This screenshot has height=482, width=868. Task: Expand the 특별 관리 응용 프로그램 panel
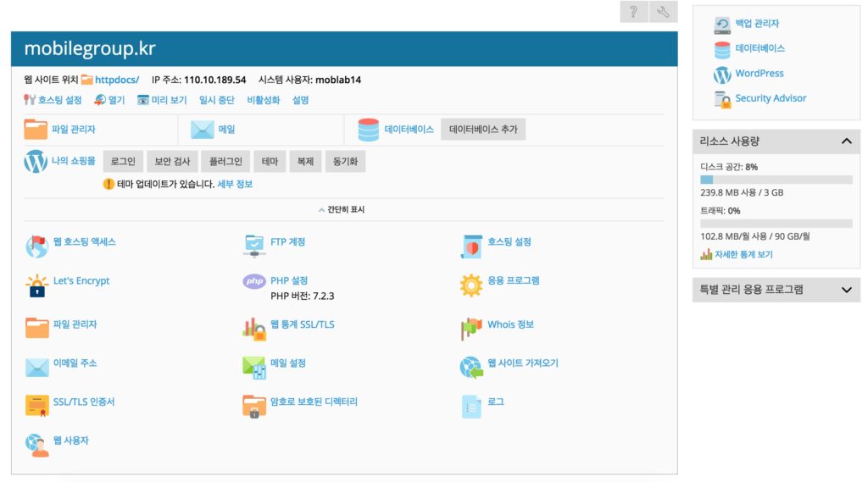click(x=776, y=290)
